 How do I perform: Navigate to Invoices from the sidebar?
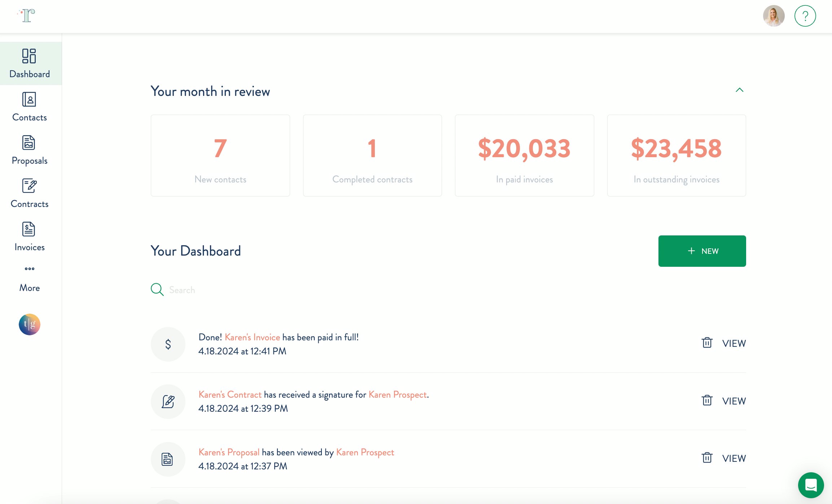(x=30, y=236)
